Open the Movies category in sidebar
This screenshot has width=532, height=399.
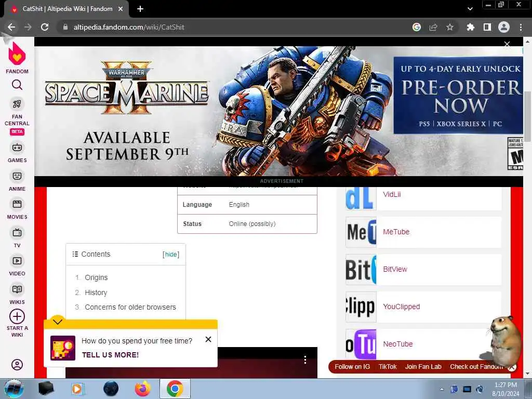(x=17, y=209)
